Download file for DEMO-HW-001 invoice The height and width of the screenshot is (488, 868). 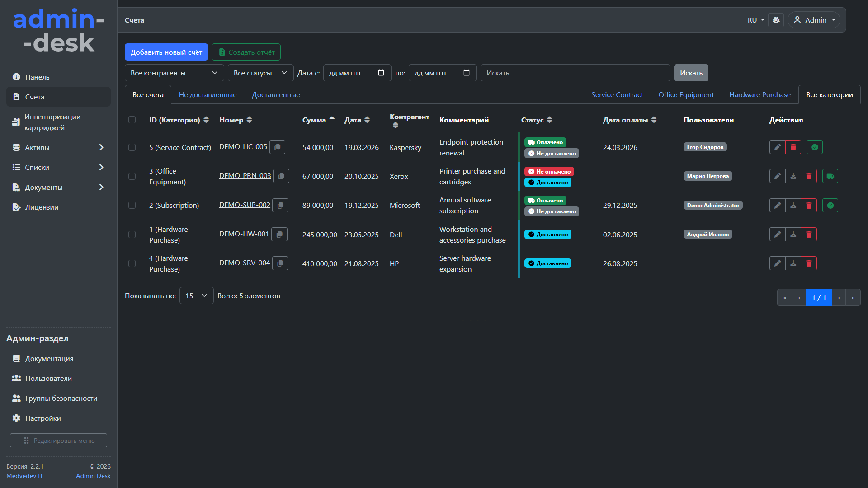(793, 235)
